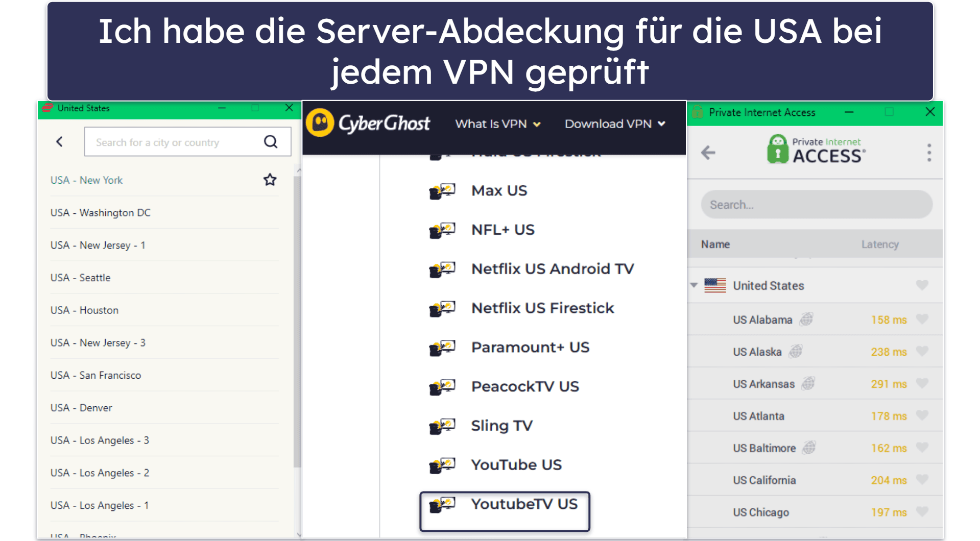Click the geo-located globe icon beside US Alaska

[796, 352]
